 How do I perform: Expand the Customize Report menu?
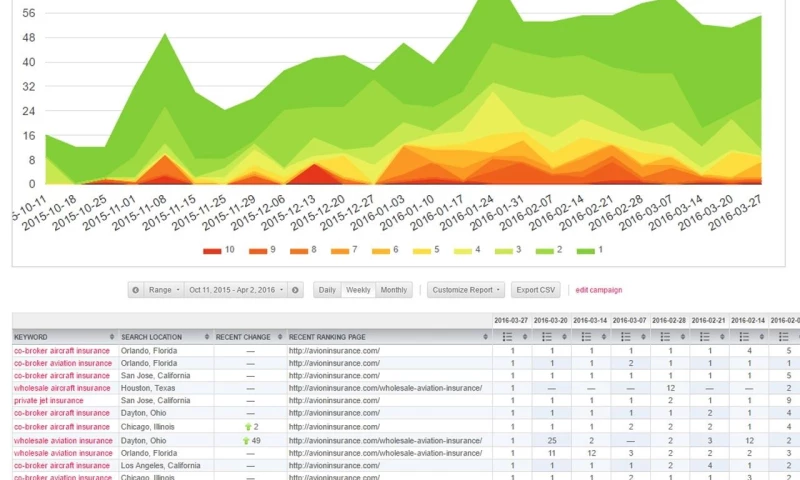(466, 290)
